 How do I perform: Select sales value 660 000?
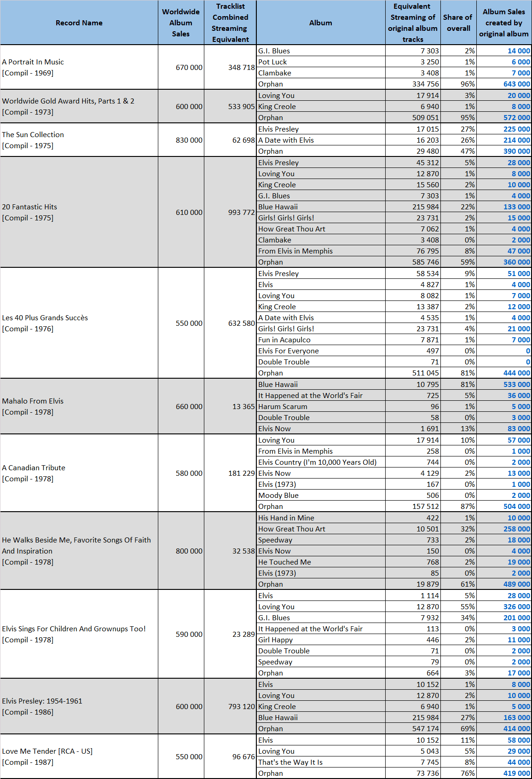click(x=181, y=406)
